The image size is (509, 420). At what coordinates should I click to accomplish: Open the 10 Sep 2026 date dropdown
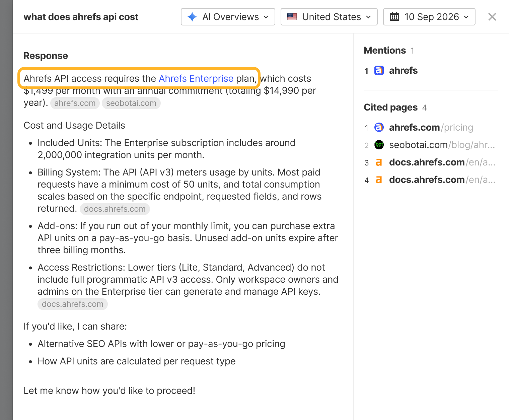pyautogui.click(x=429, y=17)
